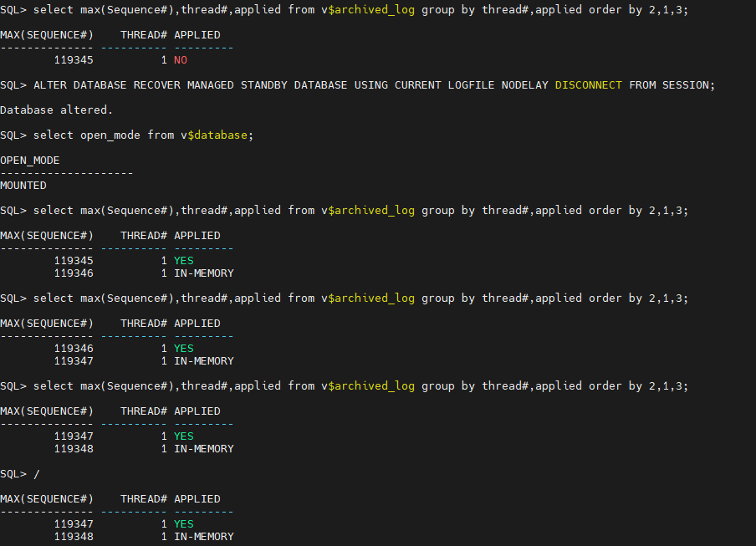This screenshot has height=546, width=756.
Task: Click sequence 119345 beside the YES value
Action: [74, 260]
